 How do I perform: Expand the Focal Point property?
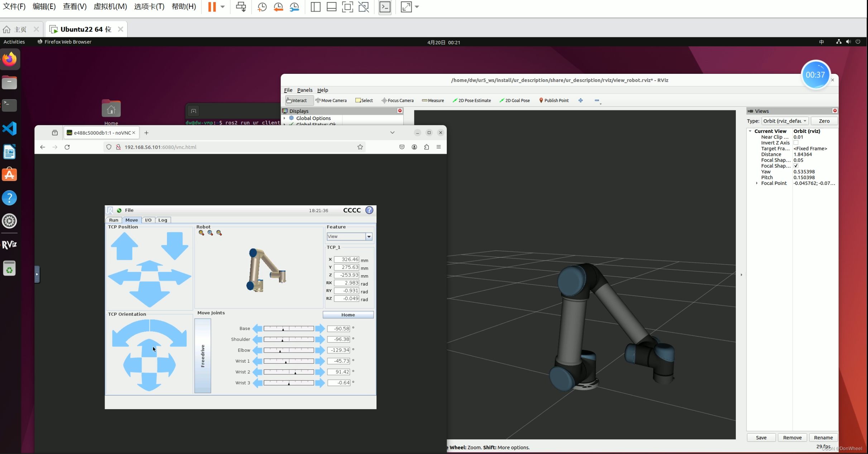[757, 183]
